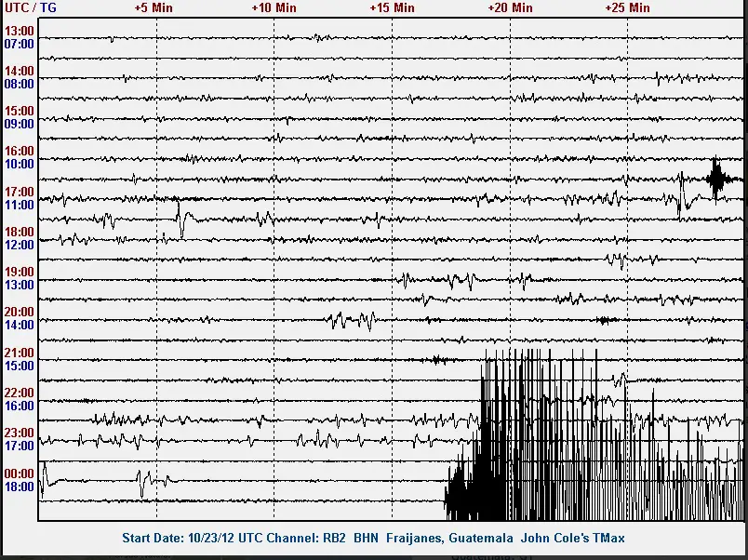This screenshot has width=748, height=560.
Task: Click the 20:00 UTC time label
Action: point(20,313)
